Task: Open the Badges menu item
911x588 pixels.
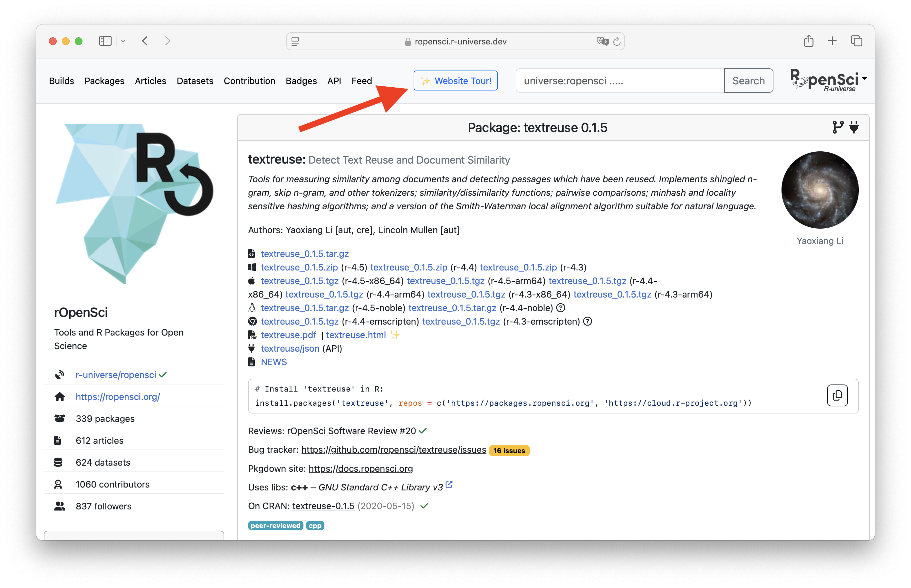Action: click(302, 81)
